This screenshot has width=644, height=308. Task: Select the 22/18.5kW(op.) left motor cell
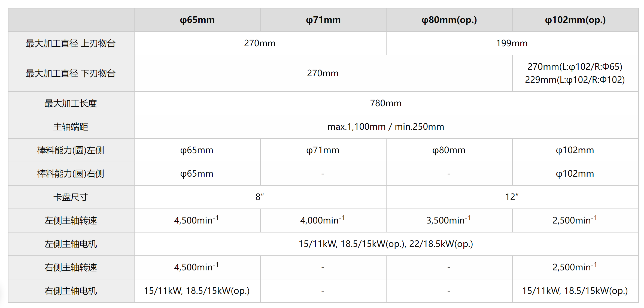click(x=441, y=244)
